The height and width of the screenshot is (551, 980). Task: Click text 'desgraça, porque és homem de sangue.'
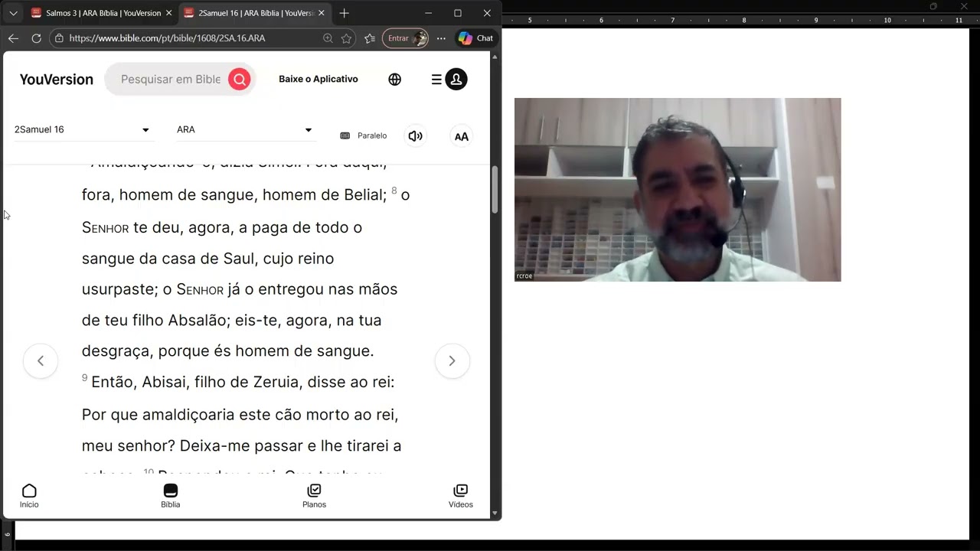[x=228, y=351]
